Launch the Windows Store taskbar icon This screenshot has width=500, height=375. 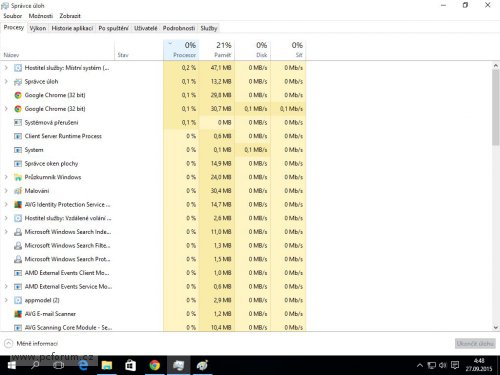tap(130, 365)
